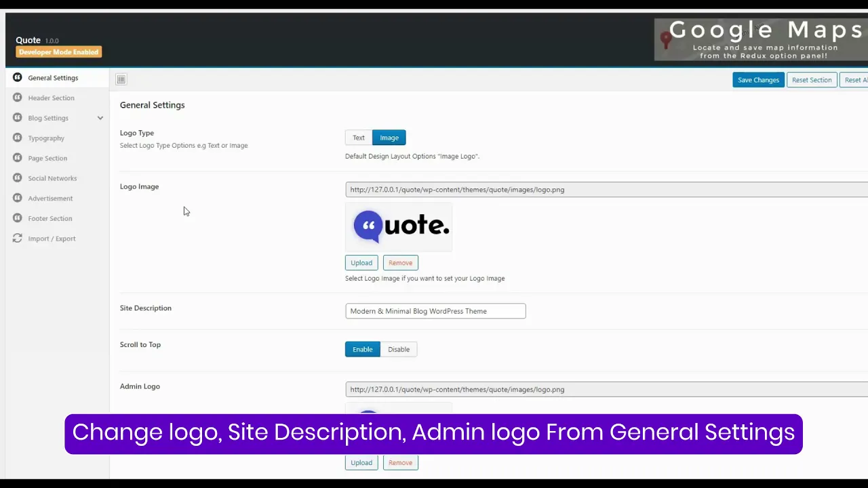Click the Developer Mode Enabled badge
The height and width of the screenshot is (488, 868).
tap(59, 52)
